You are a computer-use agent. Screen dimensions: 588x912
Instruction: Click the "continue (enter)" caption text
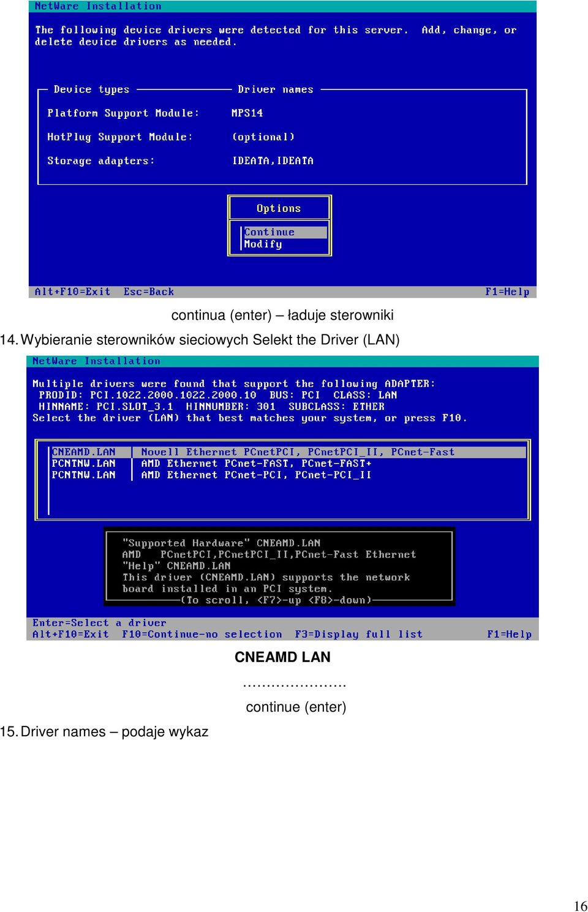[x=296, y=707]
